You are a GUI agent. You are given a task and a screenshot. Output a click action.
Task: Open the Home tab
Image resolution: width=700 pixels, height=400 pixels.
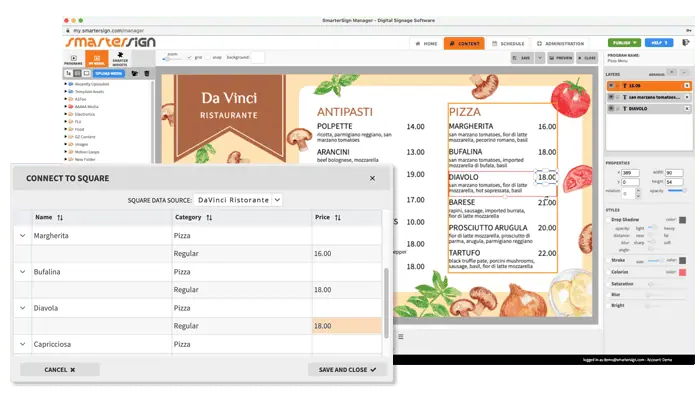426,43
